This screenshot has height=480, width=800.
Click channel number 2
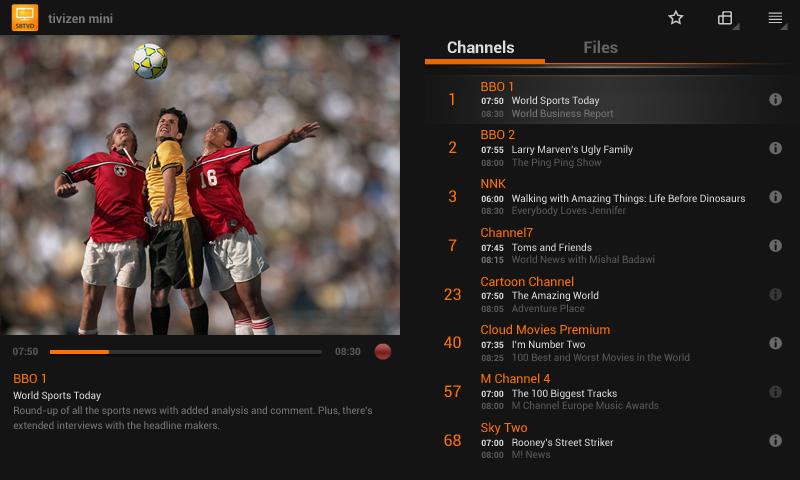point(453,148)
